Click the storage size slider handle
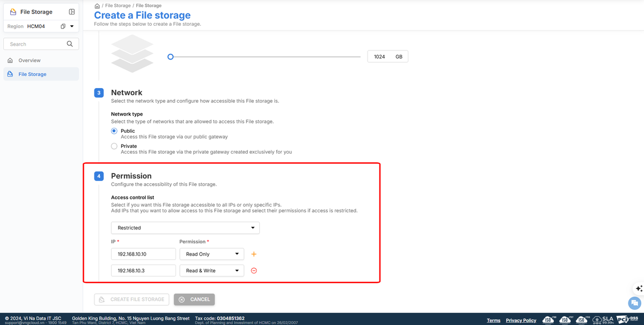 coord(170,56)
